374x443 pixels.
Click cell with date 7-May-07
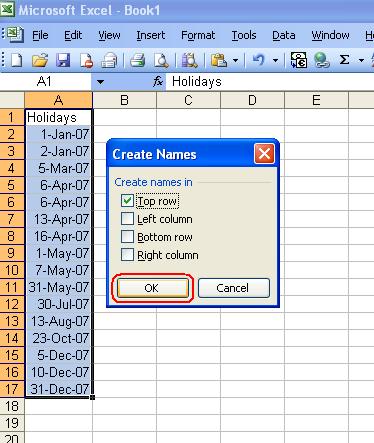coord(58,270)
